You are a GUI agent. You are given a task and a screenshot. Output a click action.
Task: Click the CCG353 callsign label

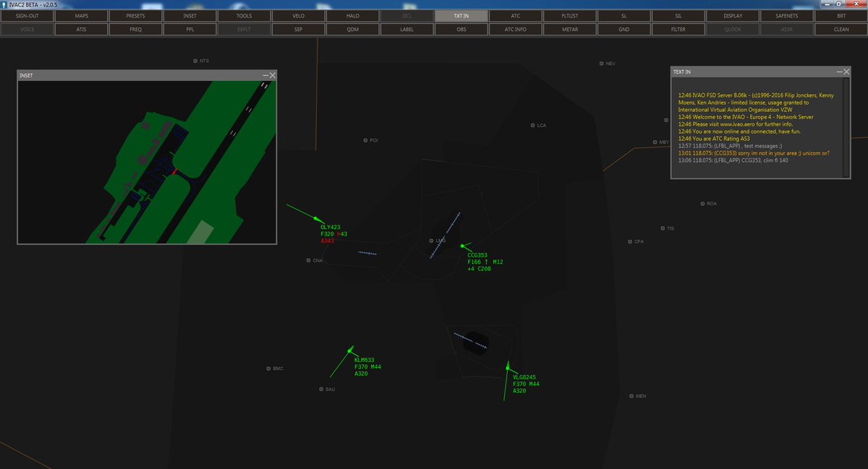tap(477, 255)
